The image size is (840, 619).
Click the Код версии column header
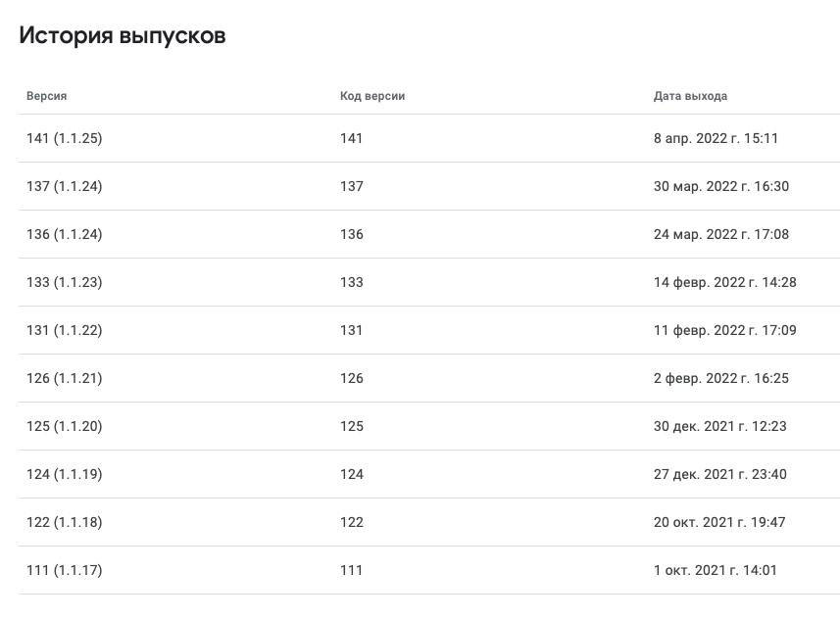(x=372, y=96)
